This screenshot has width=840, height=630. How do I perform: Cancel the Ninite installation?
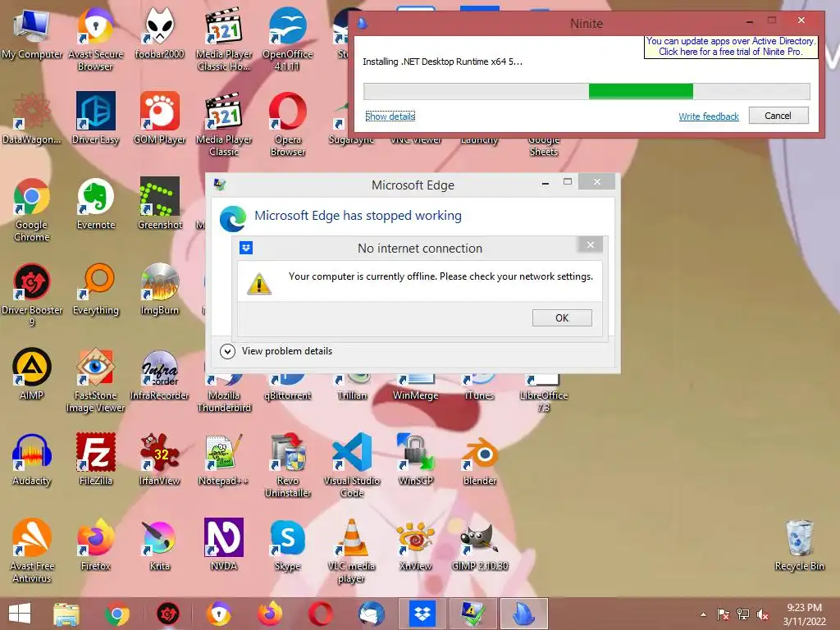coord(778,116)
